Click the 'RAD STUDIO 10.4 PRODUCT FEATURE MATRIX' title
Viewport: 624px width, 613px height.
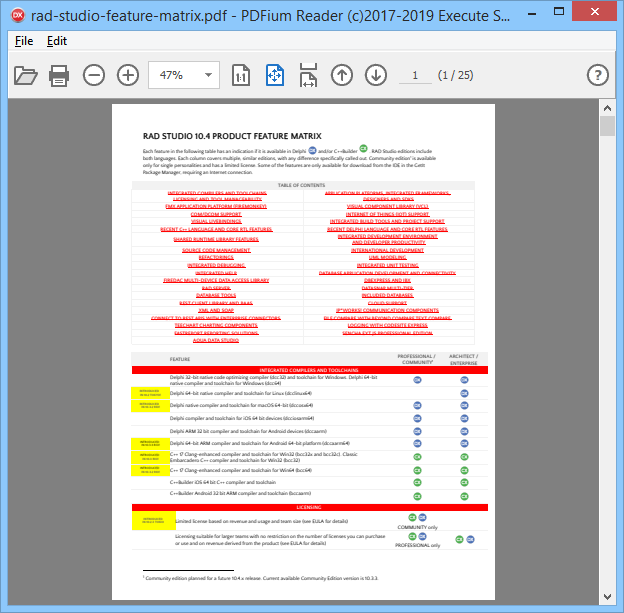(232, 136)
